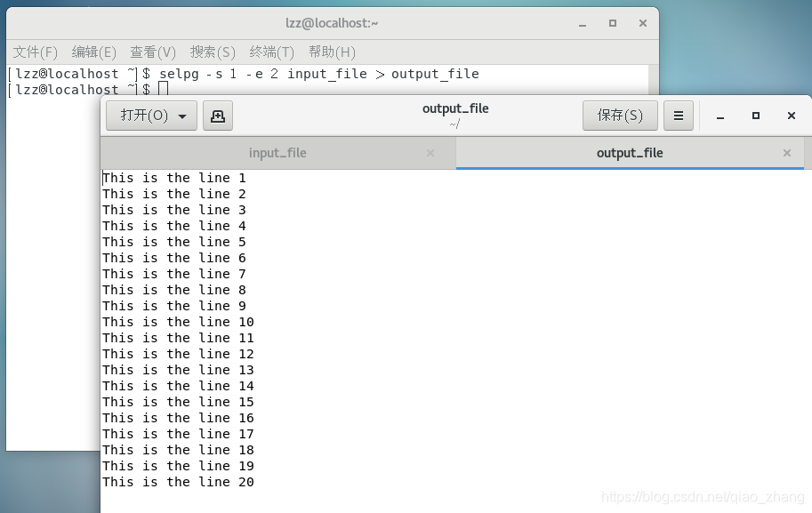Open terminal 查看(V) menu

click(x=153, y=52)
